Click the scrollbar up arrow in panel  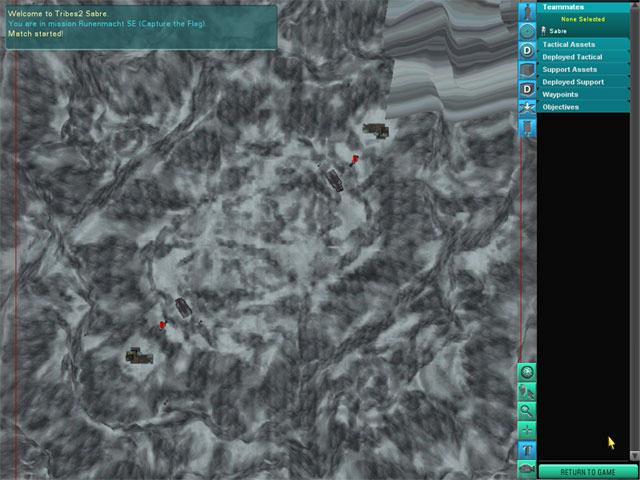point(635,6)
